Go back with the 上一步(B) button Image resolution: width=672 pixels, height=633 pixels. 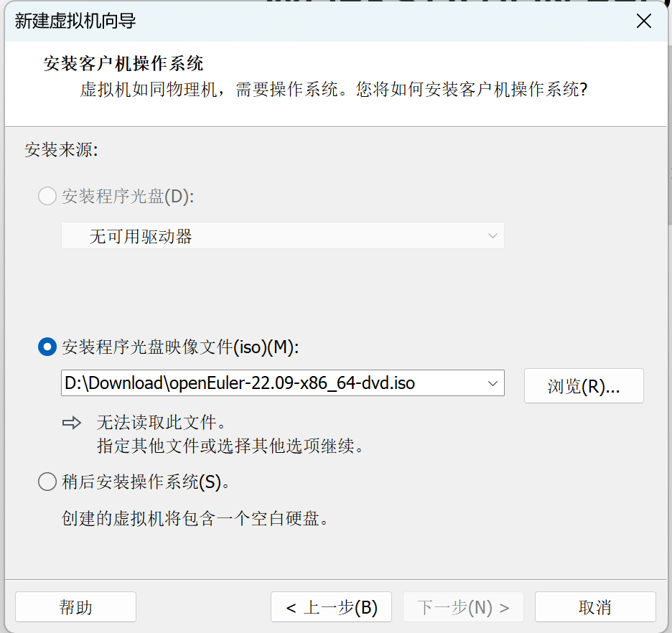tap(331, 607)
